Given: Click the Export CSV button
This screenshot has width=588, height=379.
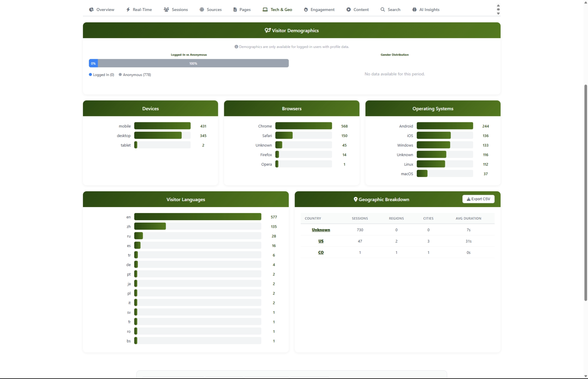Looking at the screenshot, I should [x=478, y=199].
